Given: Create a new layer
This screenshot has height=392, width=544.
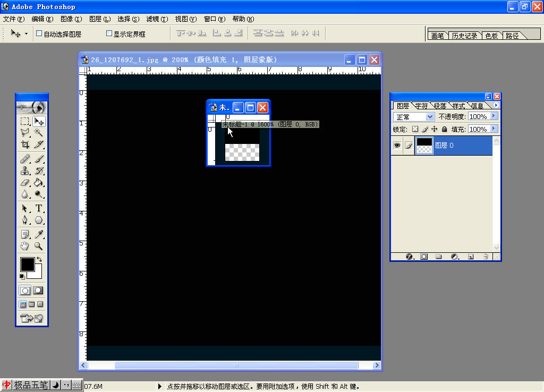Looking at the screenshot, I should (x=471, y=257).
